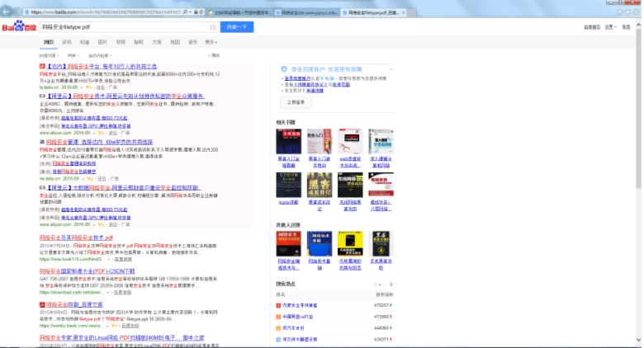Click 网络技术基础 blue book cover
The height and width of the screenshot is (348, 644).
pos(320,244)
